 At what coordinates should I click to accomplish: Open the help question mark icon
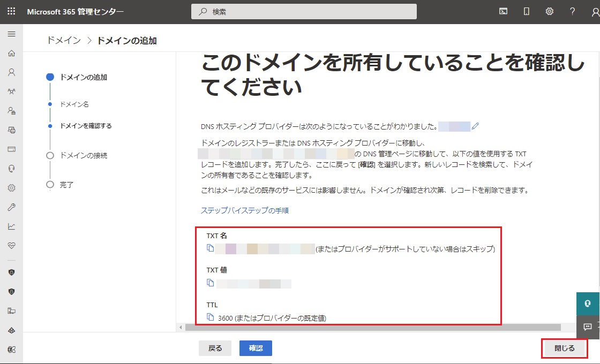[573, 11]
